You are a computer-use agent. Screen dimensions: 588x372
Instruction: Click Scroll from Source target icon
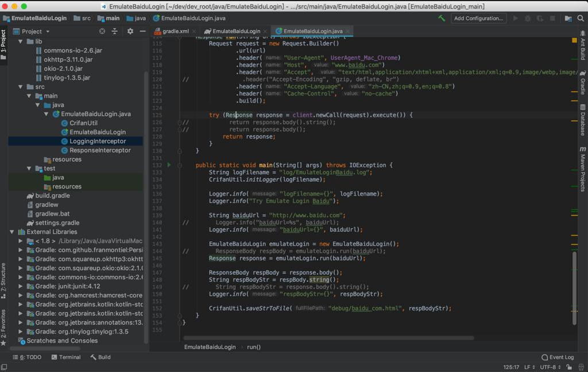[102, 31]
